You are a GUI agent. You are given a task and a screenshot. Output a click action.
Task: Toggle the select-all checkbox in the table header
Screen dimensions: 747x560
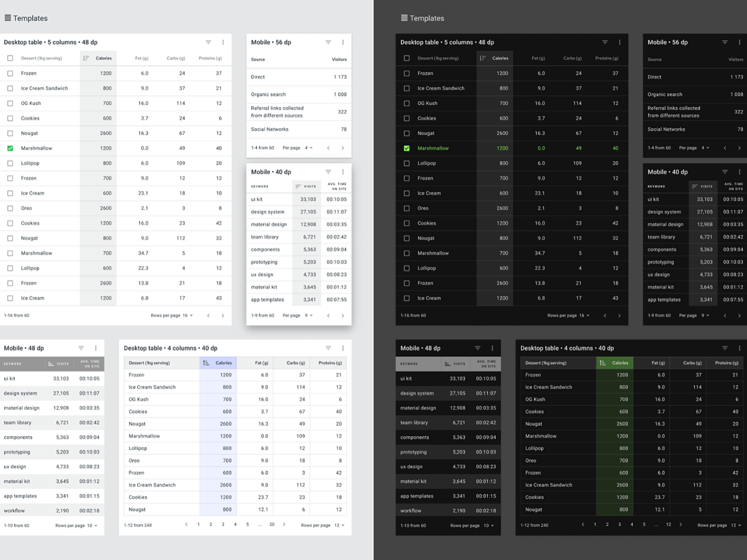pyautogui.click(x=10, y=58)
